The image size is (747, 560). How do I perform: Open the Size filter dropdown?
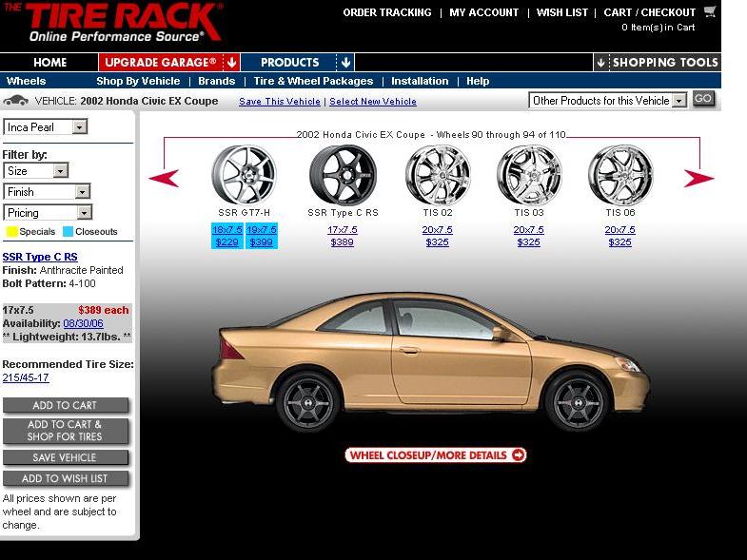(60, 171)
